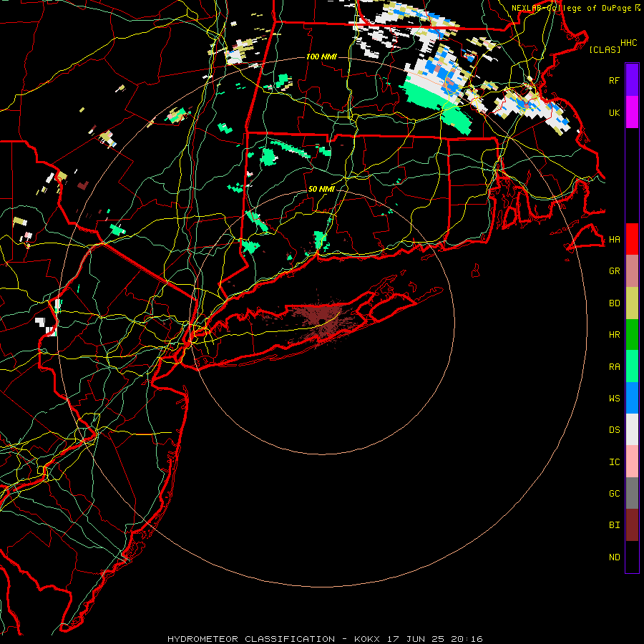Select the WS legend label

click(614, 399)
